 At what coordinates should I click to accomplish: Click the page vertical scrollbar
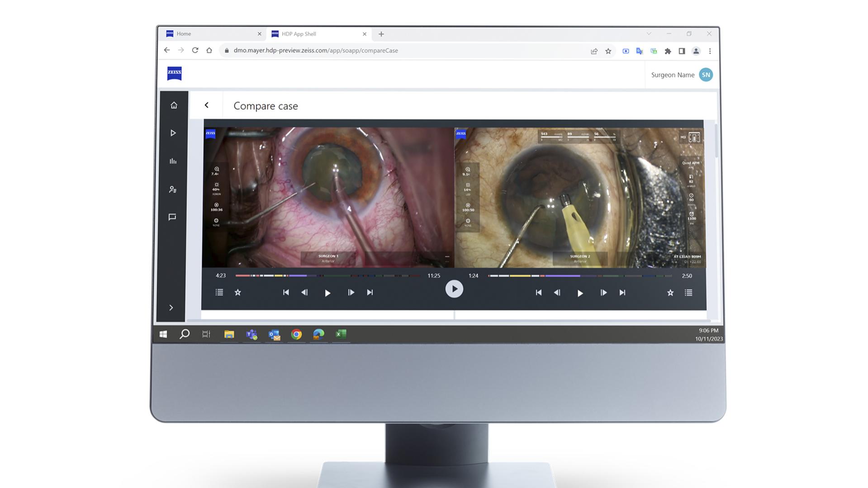(716, 140)
